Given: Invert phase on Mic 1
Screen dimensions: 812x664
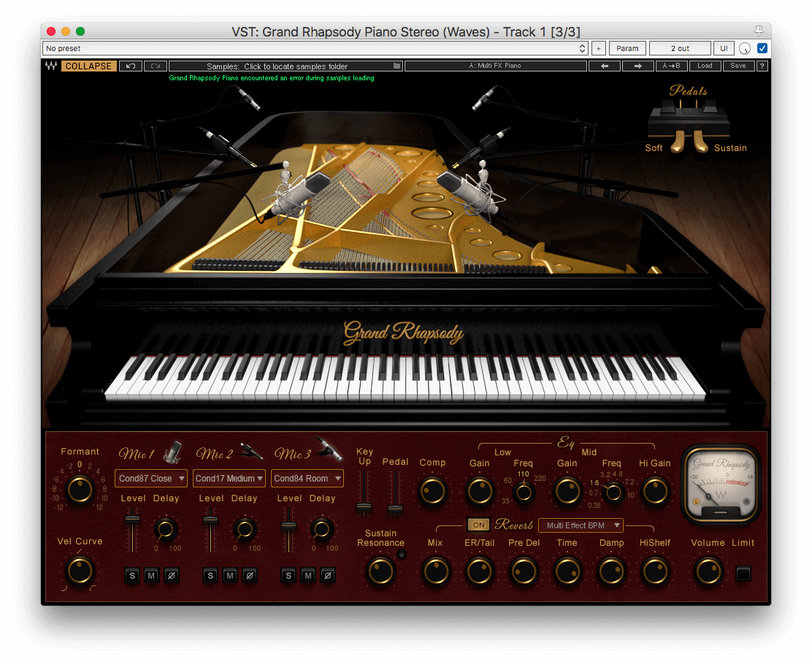Looking at the screenshot, I should point(172,576).
